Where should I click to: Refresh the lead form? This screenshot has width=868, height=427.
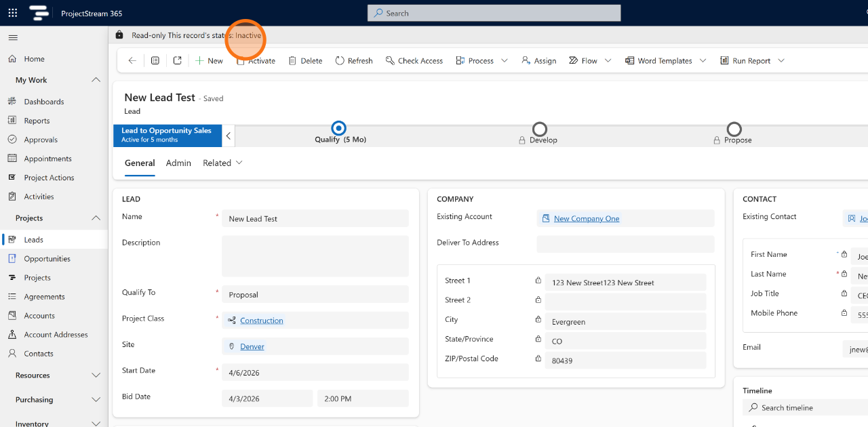(354, 60)
